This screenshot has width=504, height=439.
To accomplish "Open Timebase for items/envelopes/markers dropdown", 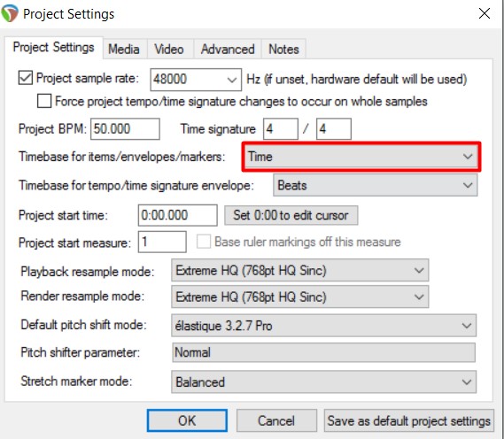I will coord(361,157).
